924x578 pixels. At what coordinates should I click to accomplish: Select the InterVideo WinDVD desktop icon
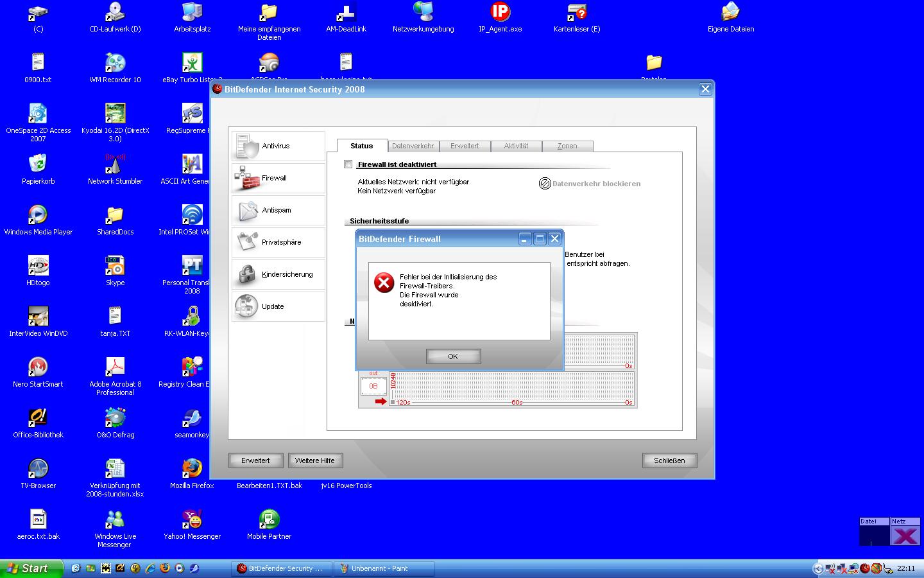[x=38, y=322]
